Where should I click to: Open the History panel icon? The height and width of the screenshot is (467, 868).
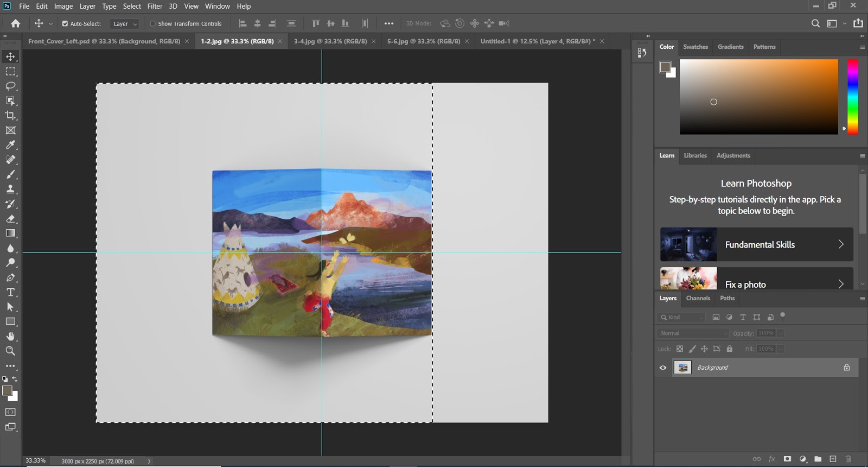pos(642,52)
